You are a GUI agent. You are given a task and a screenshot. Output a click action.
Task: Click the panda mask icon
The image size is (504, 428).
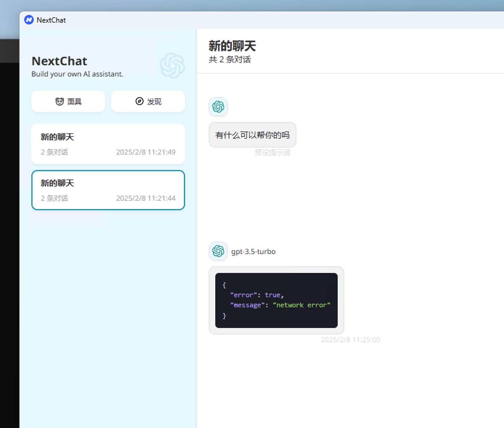[x=60, y=102]
